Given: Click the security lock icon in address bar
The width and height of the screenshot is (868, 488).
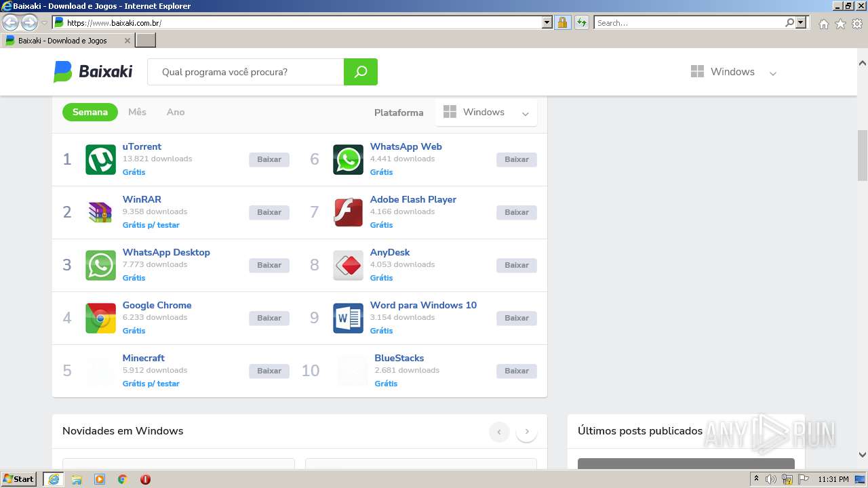Looking at the screenshot, I should pyautogui.click(x=562, y=23).
